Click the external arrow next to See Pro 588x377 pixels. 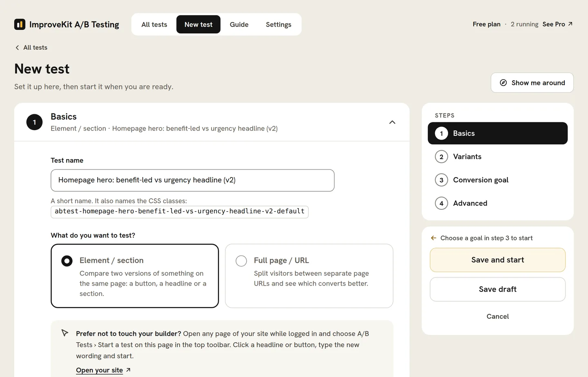pyautogui.click(x=570, y=24)
